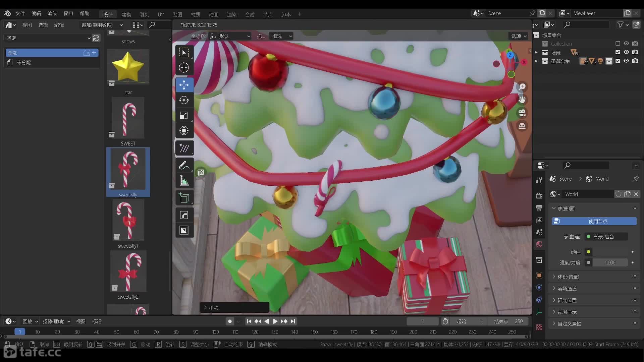Open the 选项 options dropdown
644x362 pixels.
[519, 36]
